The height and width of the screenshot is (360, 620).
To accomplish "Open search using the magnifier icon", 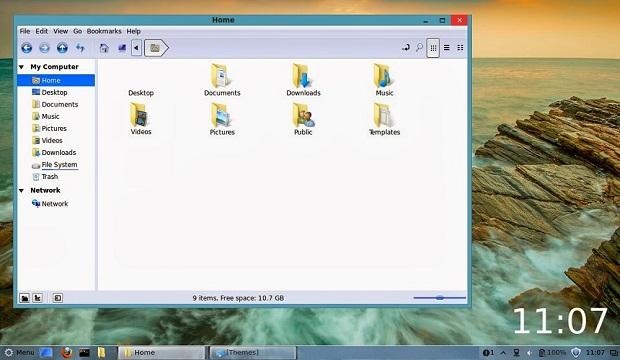I will click(x=419, y=47).
